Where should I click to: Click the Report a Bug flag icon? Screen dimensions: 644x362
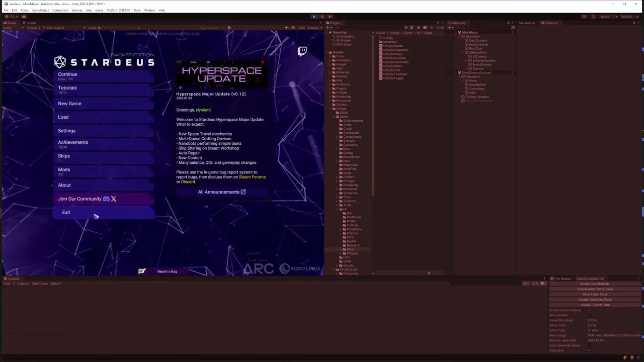coord(142,271)
